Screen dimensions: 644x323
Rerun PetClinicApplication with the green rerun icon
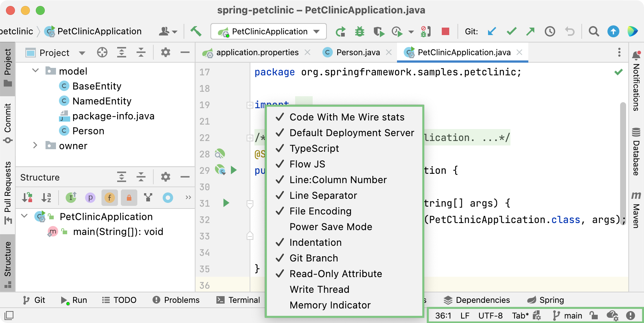pyautogui.click(x=340, y=32)
